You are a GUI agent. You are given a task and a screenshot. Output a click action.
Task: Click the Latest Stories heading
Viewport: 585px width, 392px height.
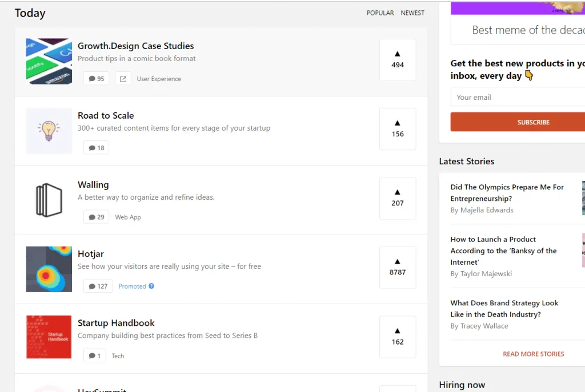pyautogui.click(x=467, y=161)
